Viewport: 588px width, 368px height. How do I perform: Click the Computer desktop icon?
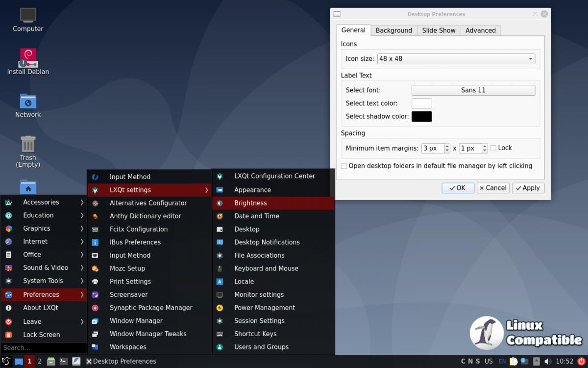pos(28,15)
